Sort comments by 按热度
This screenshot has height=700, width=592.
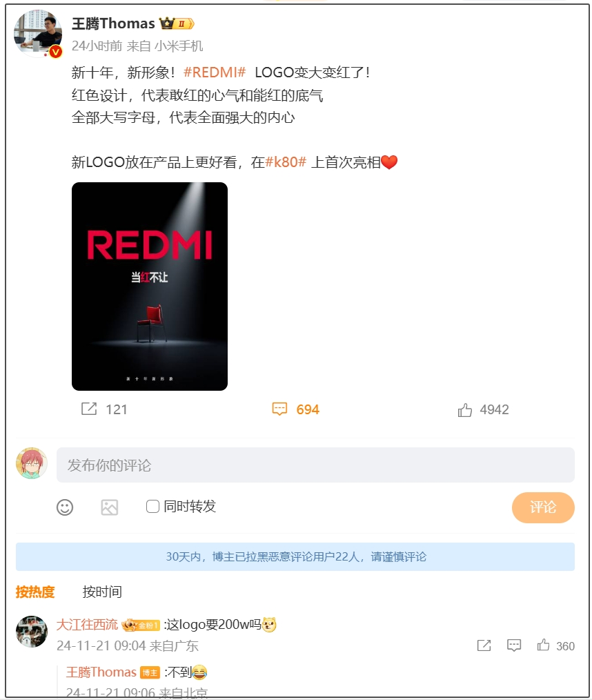click(34, 592)
